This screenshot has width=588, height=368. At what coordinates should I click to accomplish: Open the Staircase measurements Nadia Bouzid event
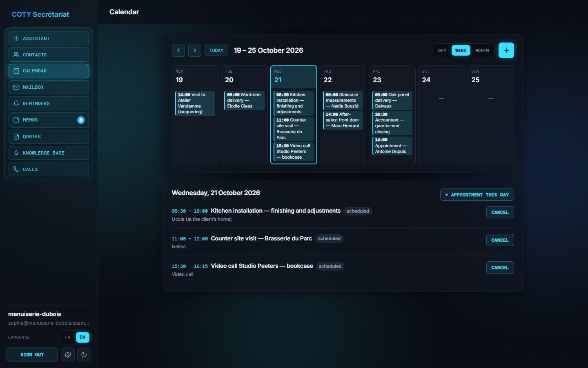pos(343,101)
